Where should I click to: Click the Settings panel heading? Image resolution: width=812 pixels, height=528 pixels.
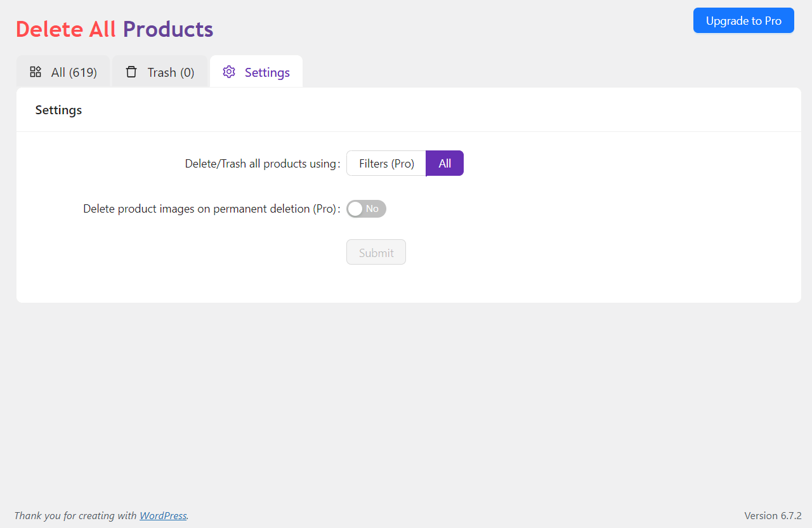pyautogui.click(x=58, y=110)
